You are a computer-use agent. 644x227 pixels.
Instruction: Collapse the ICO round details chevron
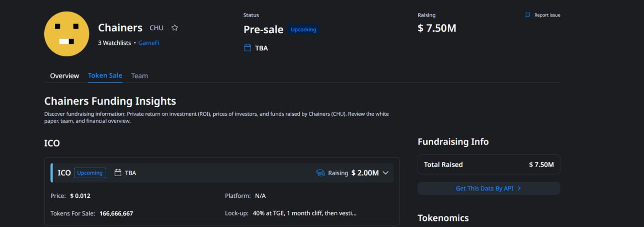(386, 173)
